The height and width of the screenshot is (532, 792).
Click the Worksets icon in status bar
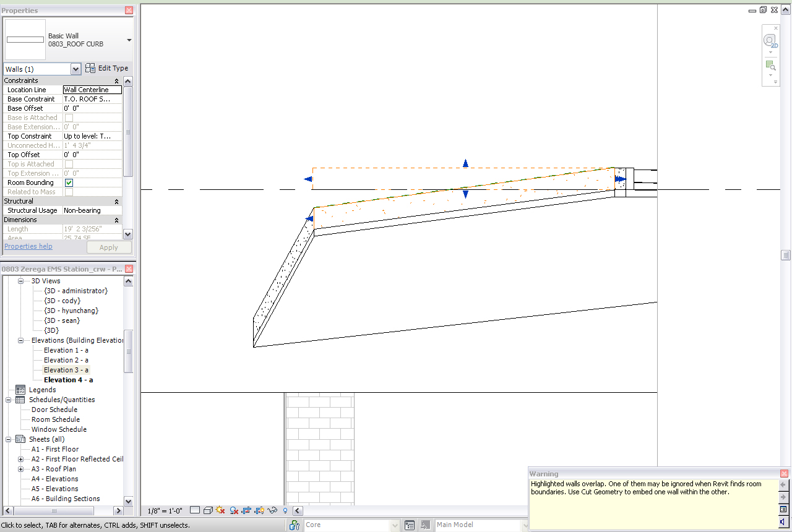295,525
